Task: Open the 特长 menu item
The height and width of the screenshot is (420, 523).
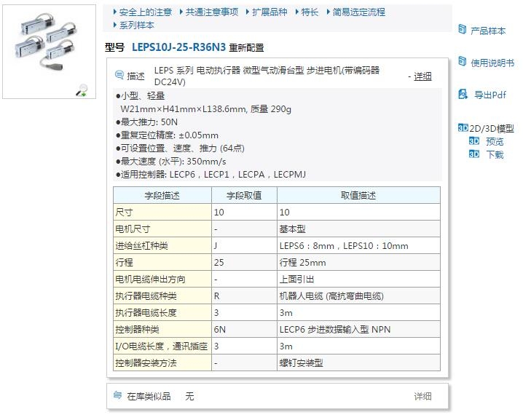Action: pos(309,12)
